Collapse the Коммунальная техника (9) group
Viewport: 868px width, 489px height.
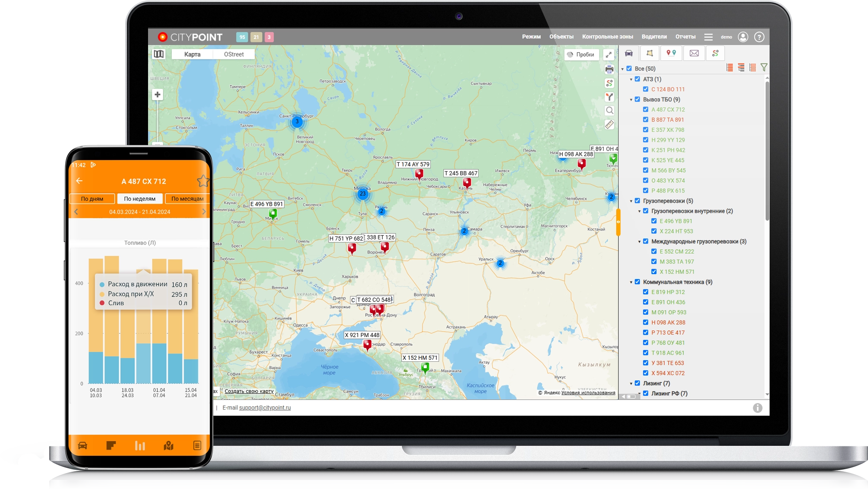coord(631,282)
